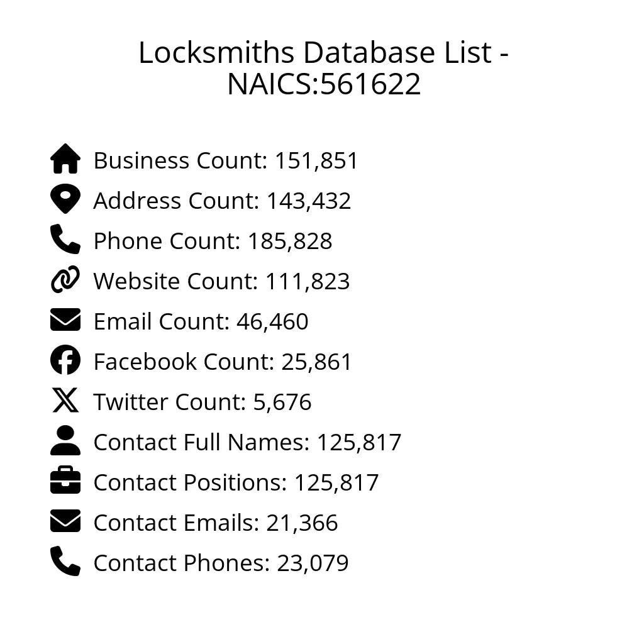Click the phone icon beside Phone Count

(x=65, y=240)
